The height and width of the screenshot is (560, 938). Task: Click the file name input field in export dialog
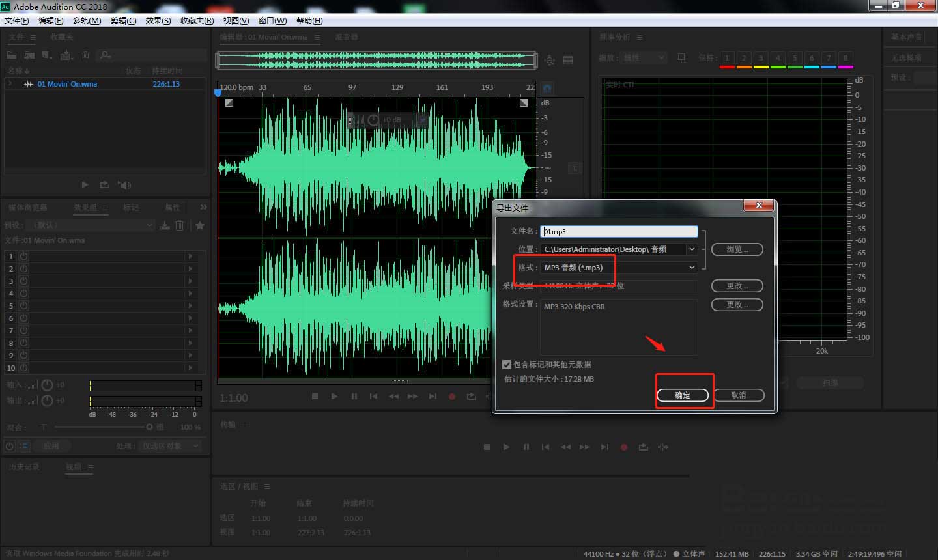coord(619,231)
